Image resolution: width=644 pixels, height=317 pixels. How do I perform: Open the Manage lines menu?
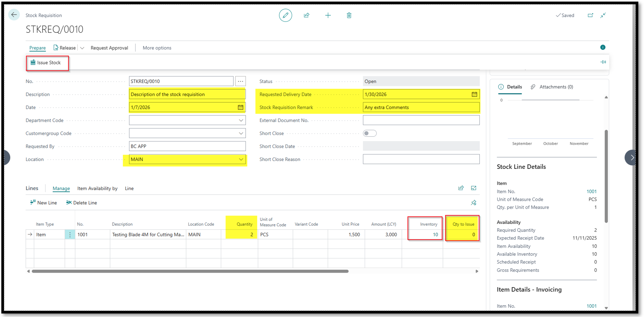(x=61, y=188)
